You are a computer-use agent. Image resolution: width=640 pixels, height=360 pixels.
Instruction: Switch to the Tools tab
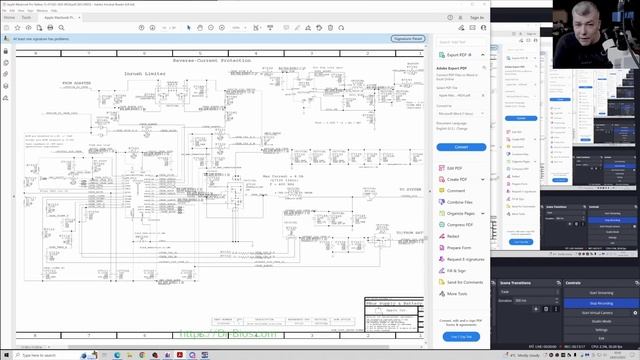tap(27, 18)
